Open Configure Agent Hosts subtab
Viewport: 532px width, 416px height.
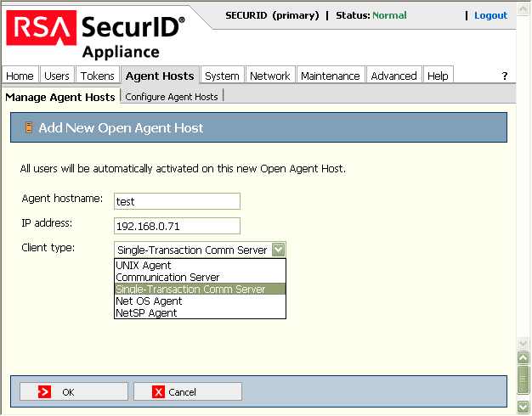[172, 97]
